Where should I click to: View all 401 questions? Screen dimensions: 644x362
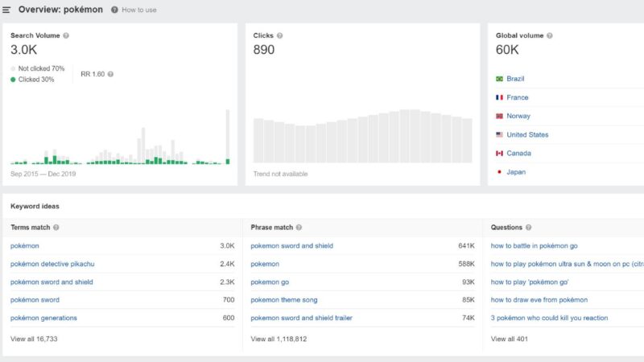point(510,339)
